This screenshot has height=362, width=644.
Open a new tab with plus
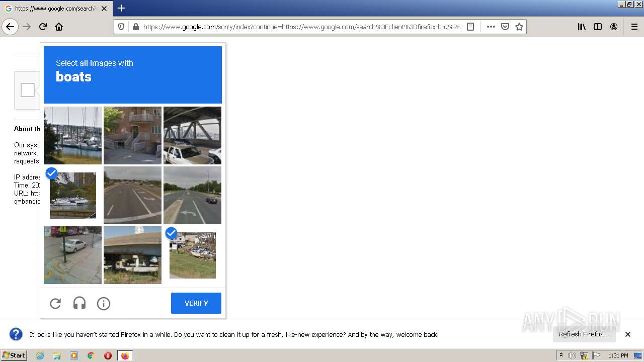(121, 8)
